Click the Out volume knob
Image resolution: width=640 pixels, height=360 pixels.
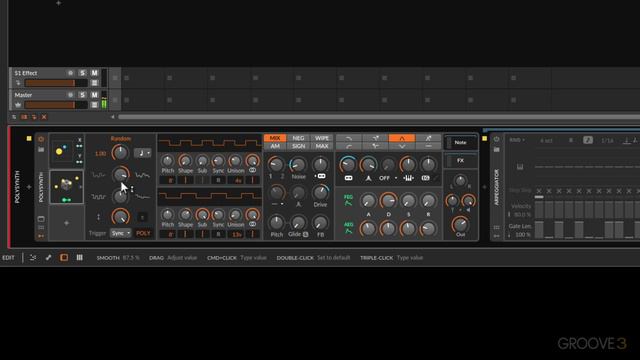[460, 224]
